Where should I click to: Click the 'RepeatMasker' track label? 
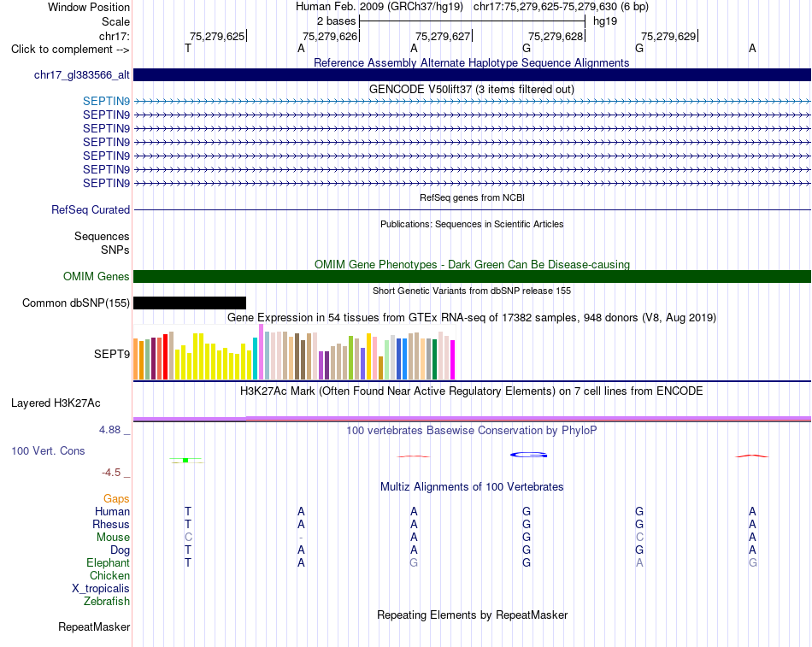tap(94, 626)
